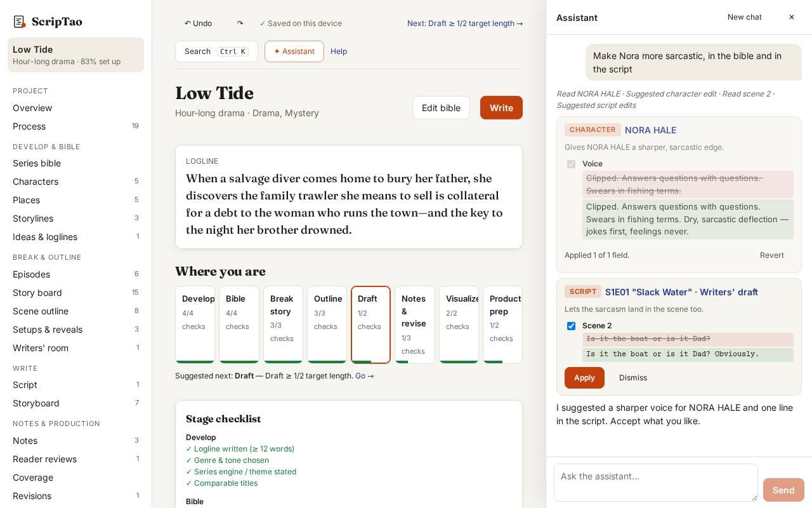The height and width of the screenshot is (508, 812).
Task: Open Coverage in the sidebar
Action: click(x=75, y=478)
